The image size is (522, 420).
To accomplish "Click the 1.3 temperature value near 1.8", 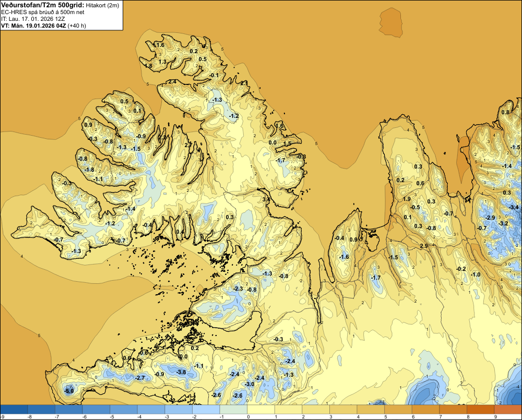I will point(162,62).
